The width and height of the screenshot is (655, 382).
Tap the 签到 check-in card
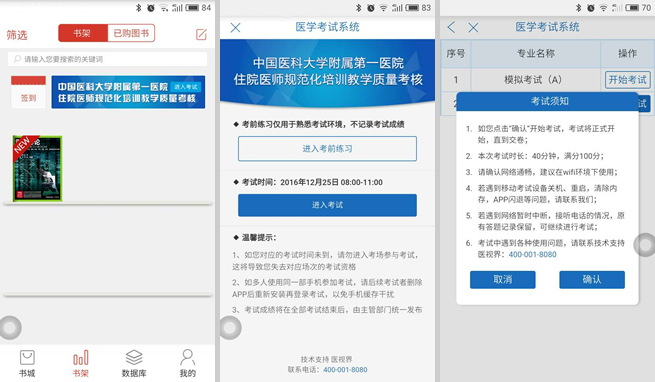(x=28, y=92)
